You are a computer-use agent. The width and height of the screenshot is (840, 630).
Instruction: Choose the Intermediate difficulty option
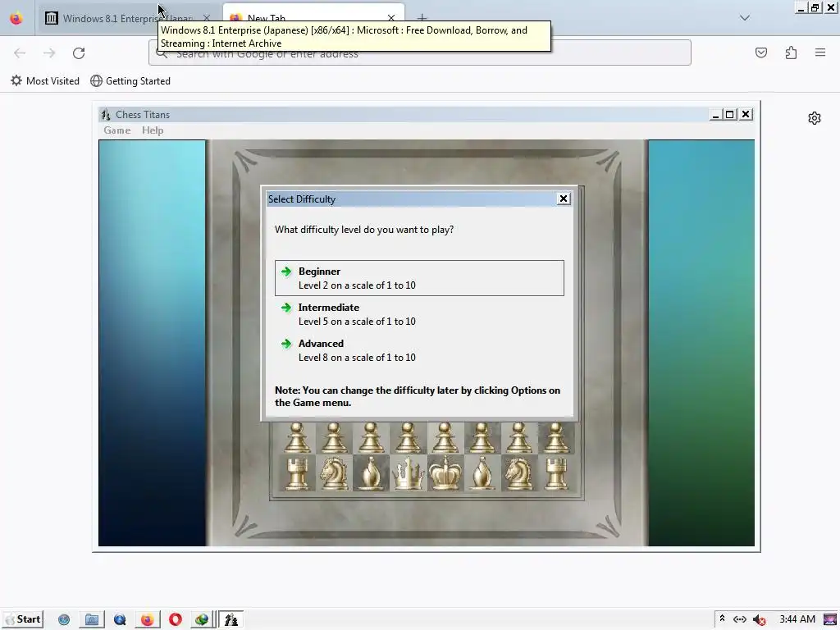419,314
